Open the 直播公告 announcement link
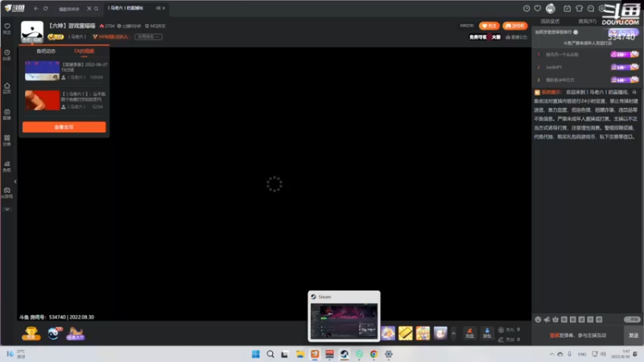Screen dimensions: 644x362 pyautogui.click(x=516, y=37)
